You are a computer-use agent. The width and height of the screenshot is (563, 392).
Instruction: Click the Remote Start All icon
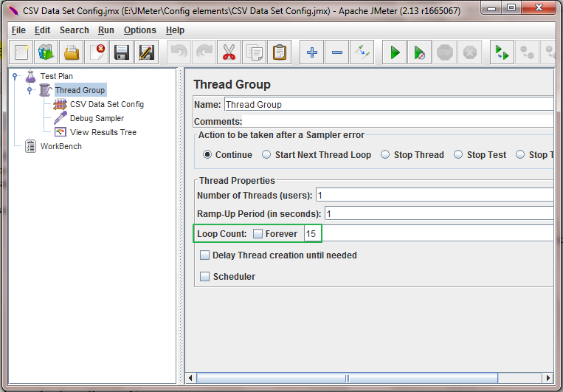tap(502, 52)
